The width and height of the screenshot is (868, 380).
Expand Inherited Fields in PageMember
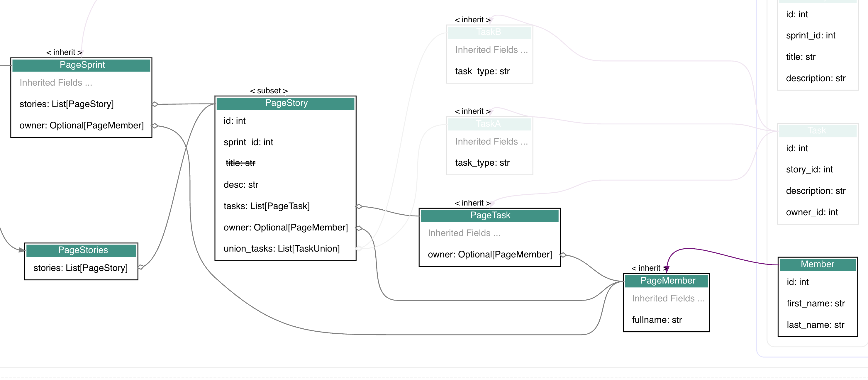[668, 298]
